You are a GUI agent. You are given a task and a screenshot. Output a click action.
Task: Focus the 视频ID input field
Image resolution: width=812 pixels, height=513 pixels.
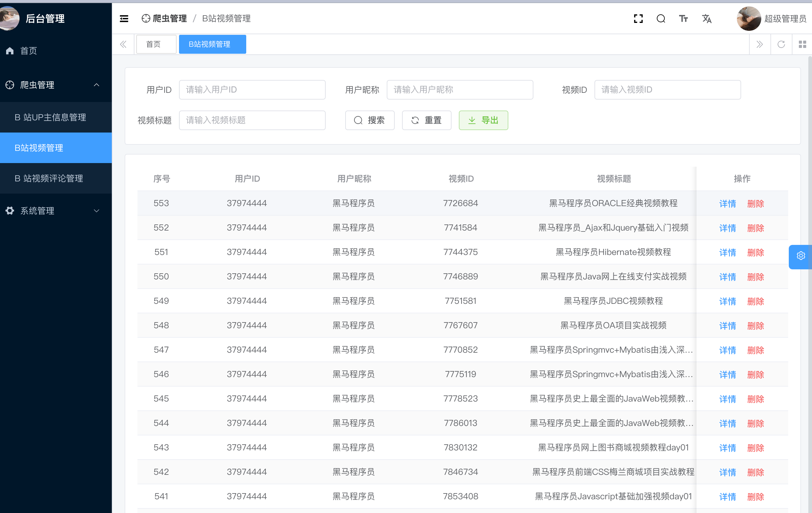pos(668,90)
